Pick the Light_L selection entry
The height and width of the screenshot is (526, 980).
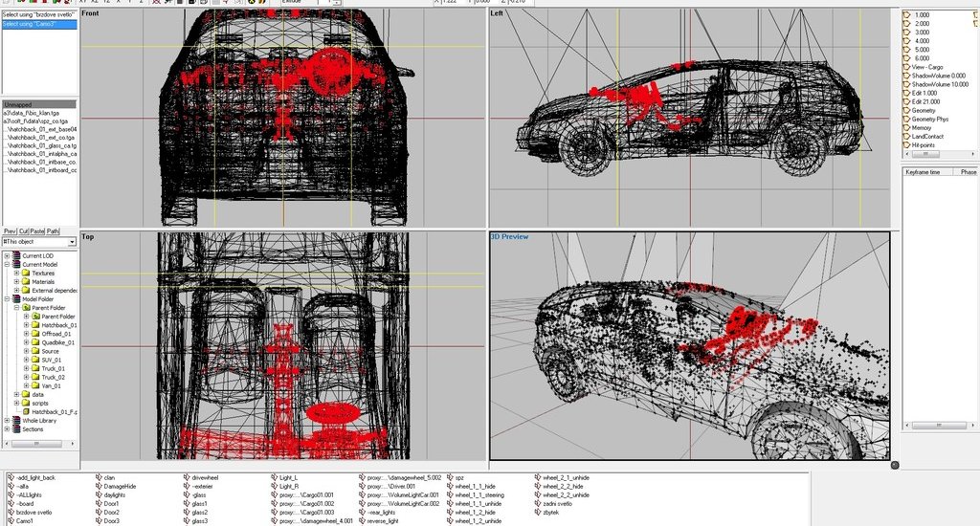point(285,476)
